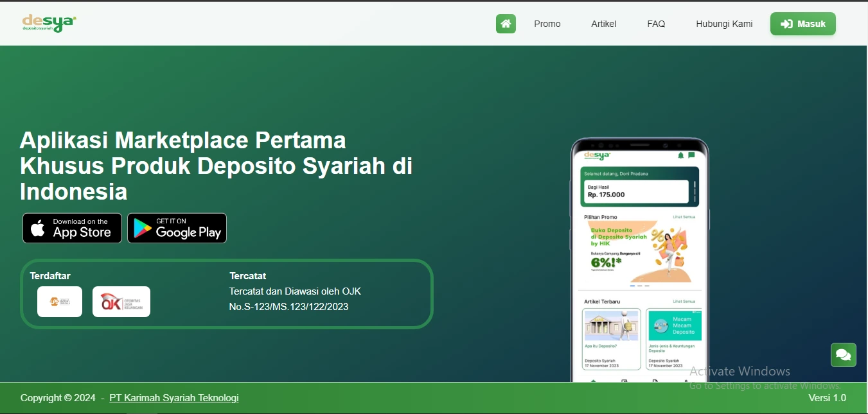Open the Artikel menu item
Image resolution: width=868 pixels, height=414 pixels.
(x=604, y=24)
